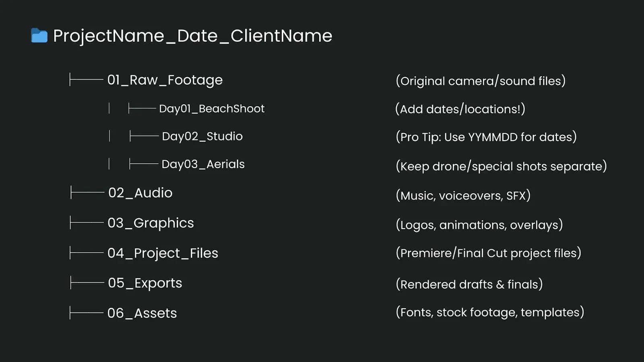The height and width of the screenshot is (362, 644).
Task: Open the 04_Project_Files folder
Action: [163, 253]
